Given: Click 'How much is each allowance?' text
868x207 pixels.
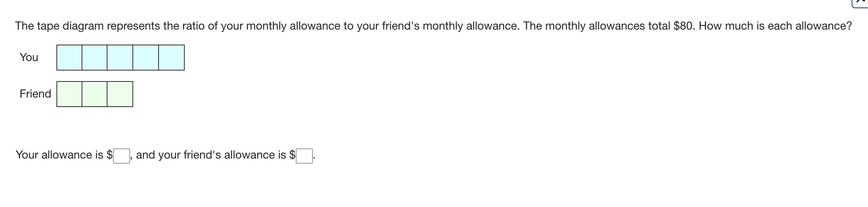Looking at the screenshot, I should [775, 26].
